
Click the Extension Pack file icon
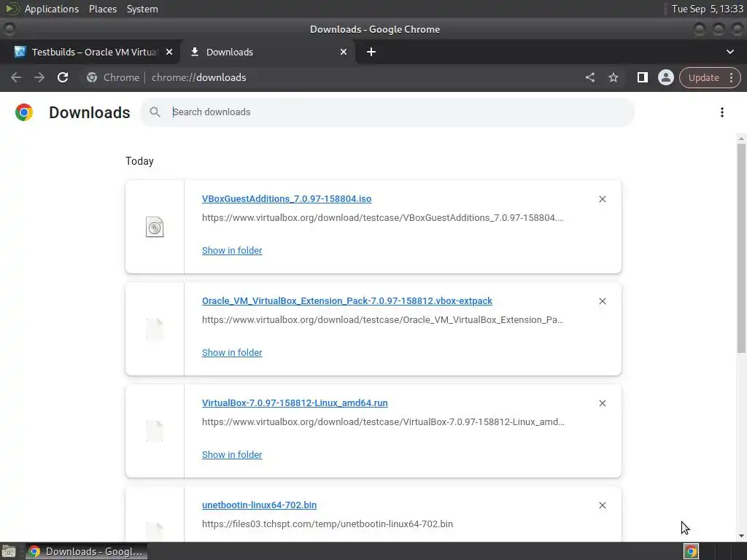(155, 329)
